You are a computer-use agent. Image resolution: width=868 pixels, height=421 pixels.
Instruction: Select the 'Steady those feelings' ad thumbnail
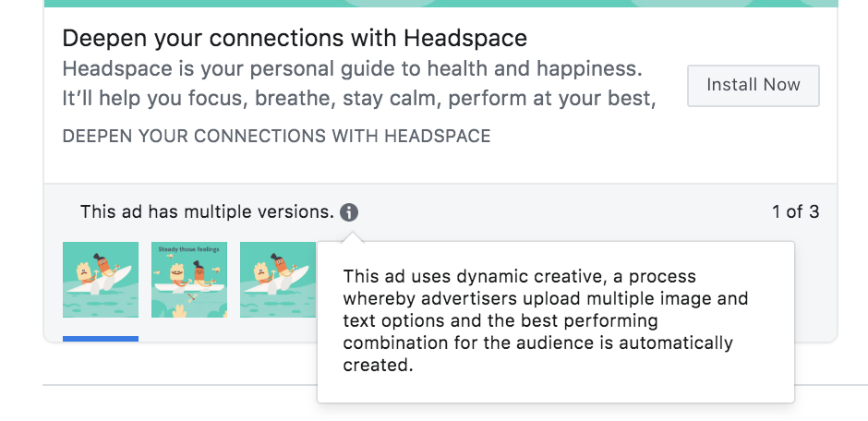click(189, 280)
